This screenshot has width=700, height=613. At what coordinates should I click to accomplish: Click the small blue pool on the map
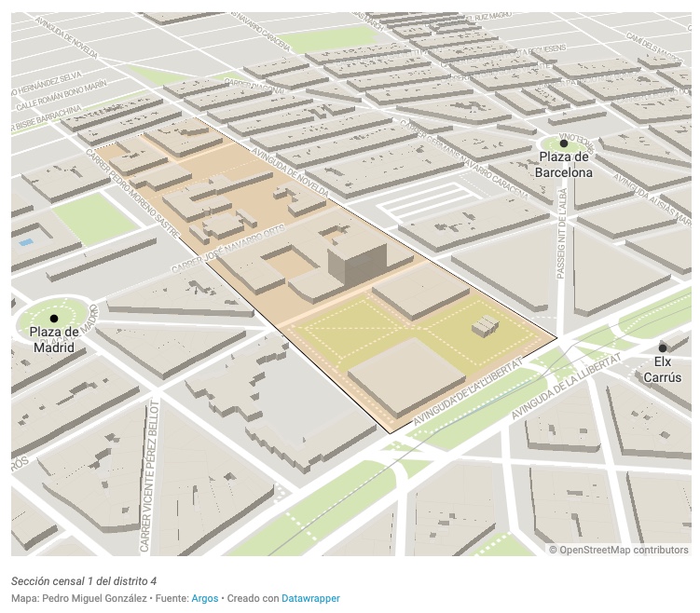pyautogui.click(x=24, y=242)
